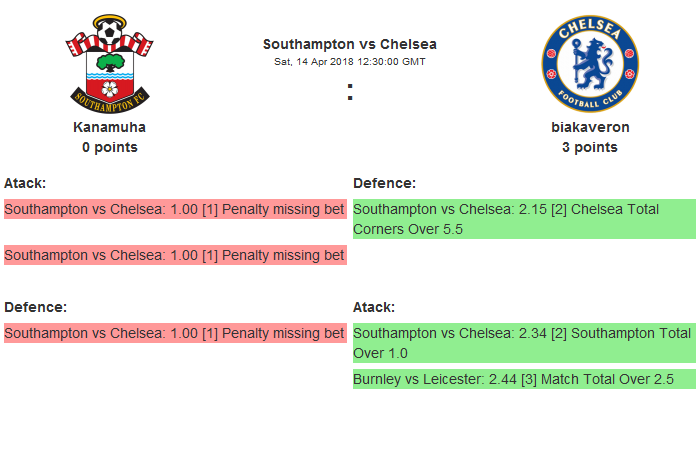Select the first red Penalty missing bet
This screenshot has height=460, width=700.
(175, 209)
